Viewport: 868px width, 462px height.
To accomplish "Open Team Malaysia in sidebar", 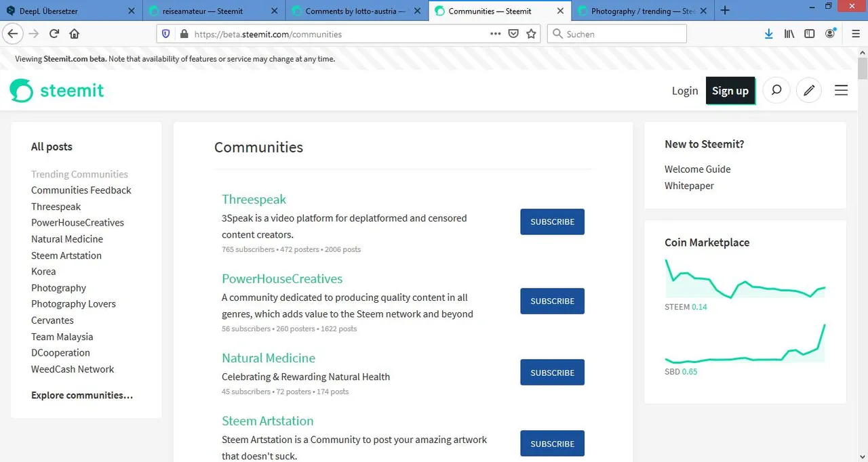I will pyautogui.click(x=62, y=337).
